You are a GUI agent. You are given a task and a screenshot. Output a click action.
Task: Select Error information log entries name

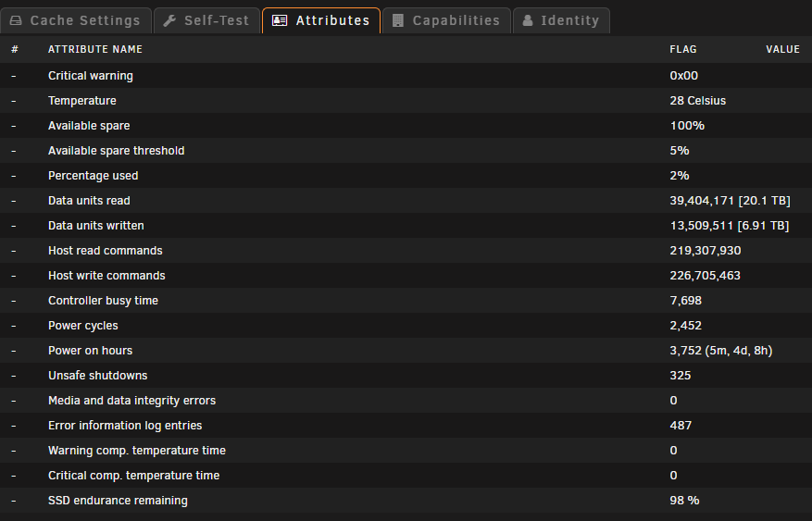125,426
